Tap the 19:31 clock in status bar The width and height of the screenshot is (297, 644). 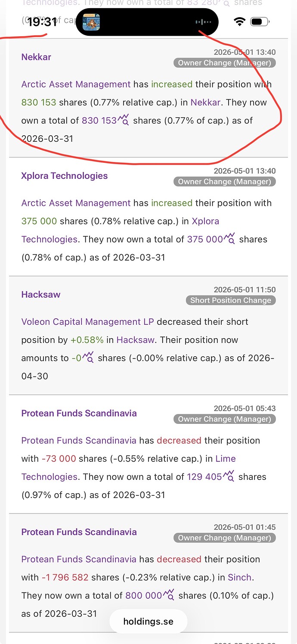click(x=42, y=22)
